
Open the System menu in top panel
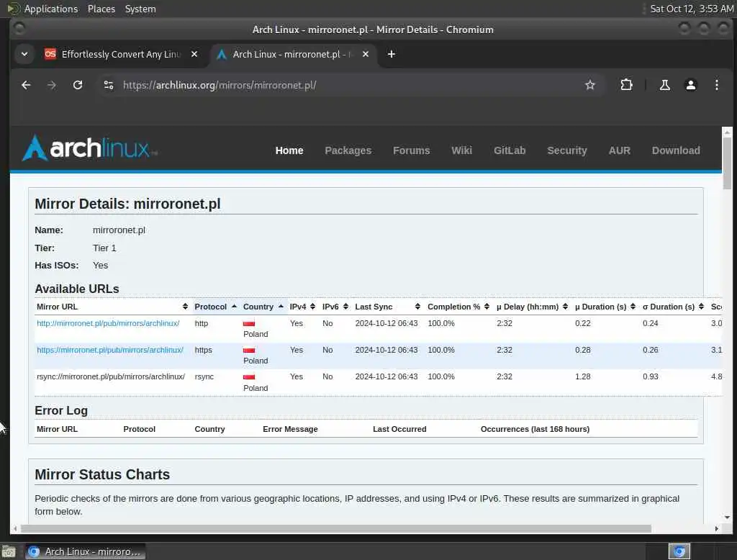pos(140,9)
